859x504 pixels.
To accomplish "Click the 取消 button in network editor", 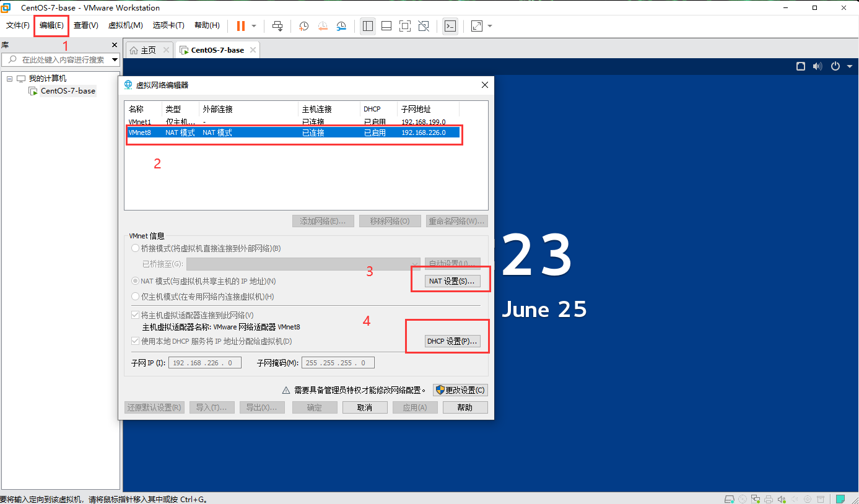I will tap(365, 407).
